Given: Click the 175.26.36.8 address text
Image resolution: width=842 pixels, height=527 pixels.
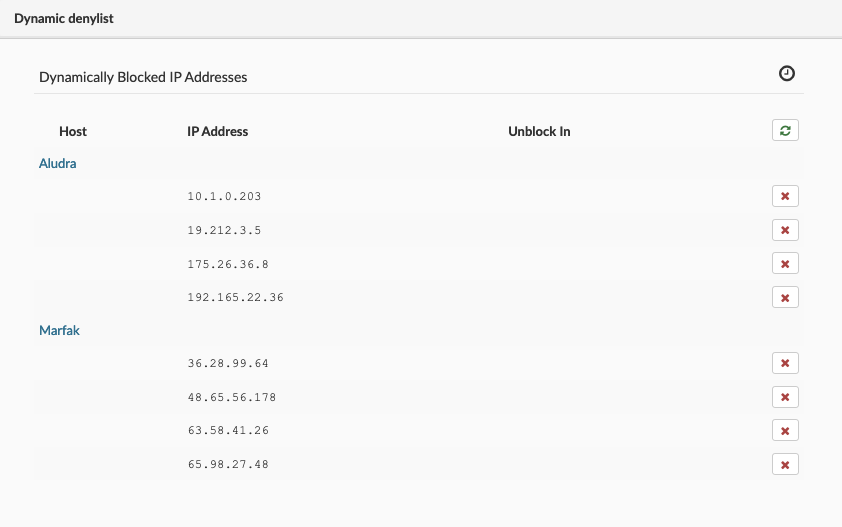Looking at the screenshot, I should pos(228,264).
